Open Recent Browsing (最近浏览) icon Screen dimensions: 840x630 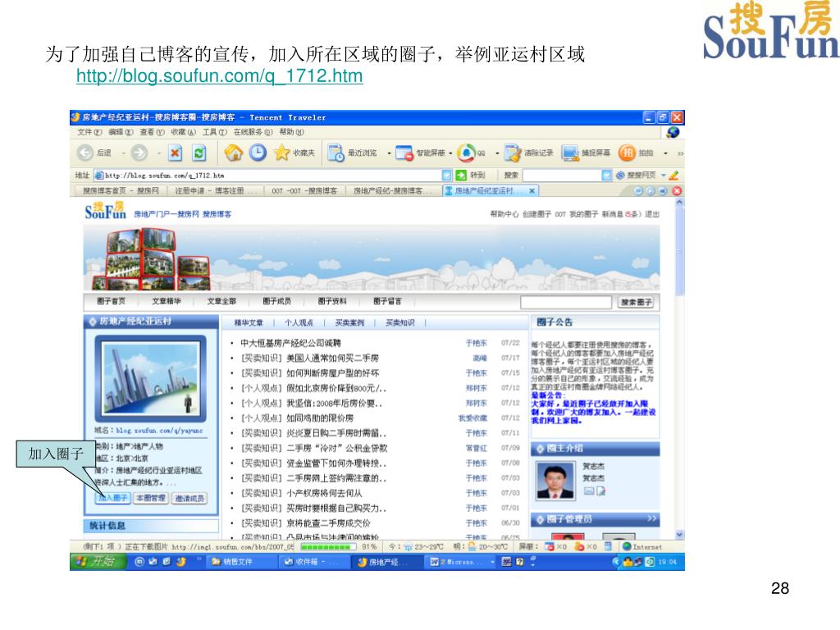[x=336, y=153]
